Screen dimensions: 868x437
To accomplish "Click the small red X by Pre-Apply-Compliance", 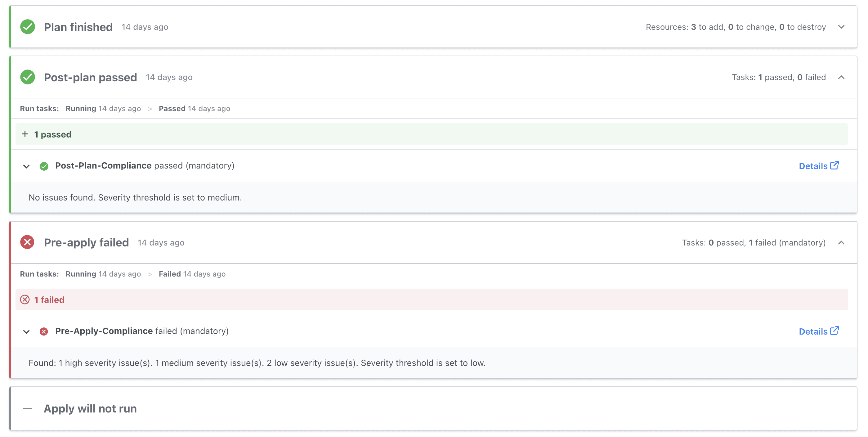I will tap(44, 331).
